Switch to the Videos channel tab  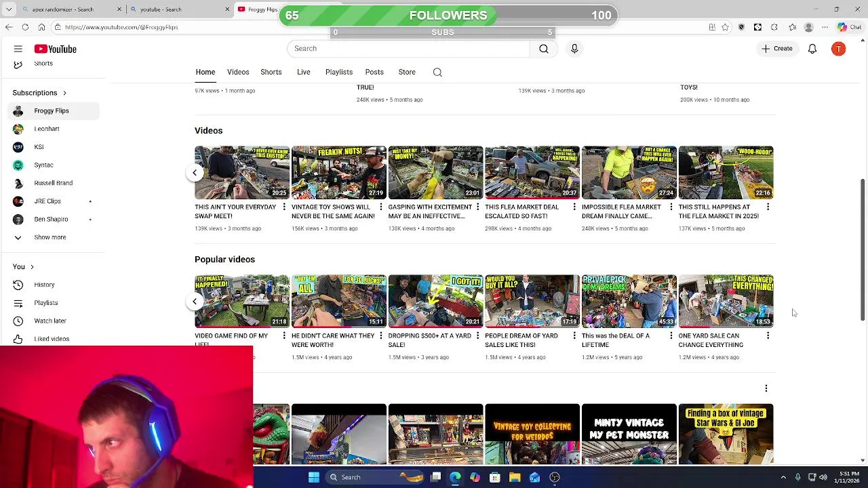click(238, 73)
